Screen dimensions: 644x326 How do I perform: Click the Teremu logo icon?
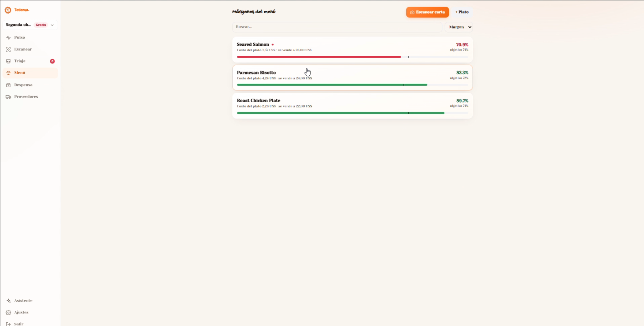pyautogui.click(x=8, y=10)
